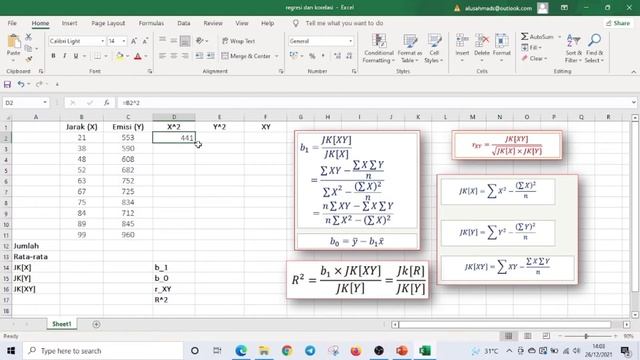640x360 pixels.
Task: Switch to the Review tab
Action: pos(213,23)
